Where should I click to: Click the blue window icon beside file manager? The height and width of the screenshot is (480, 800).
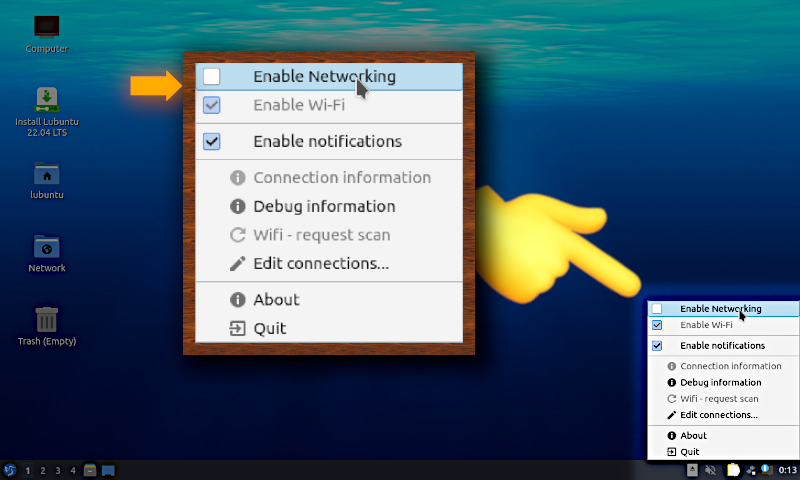click(108, 470)
